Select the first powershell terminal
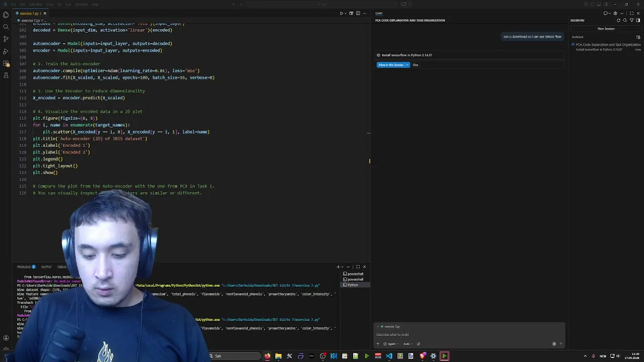Screen dimensions: 644x362 355,274
